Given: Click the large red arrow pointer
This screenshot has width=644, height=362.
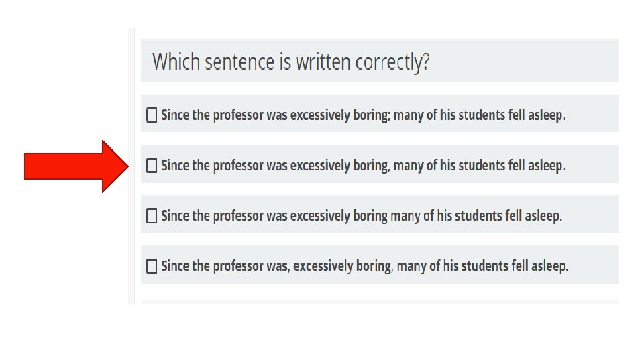Looking at the screenshot, I should click(x=75, y=166).
